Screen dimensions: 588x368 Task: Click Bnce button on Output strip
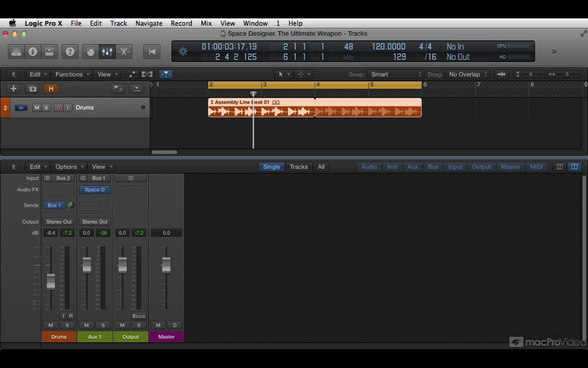[x=139, y=316]
